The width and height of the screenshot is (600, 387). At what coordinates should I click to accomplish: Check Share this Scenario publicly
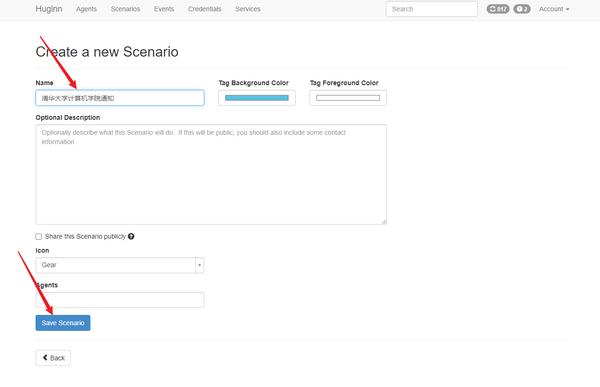click(x=39, y=237)
